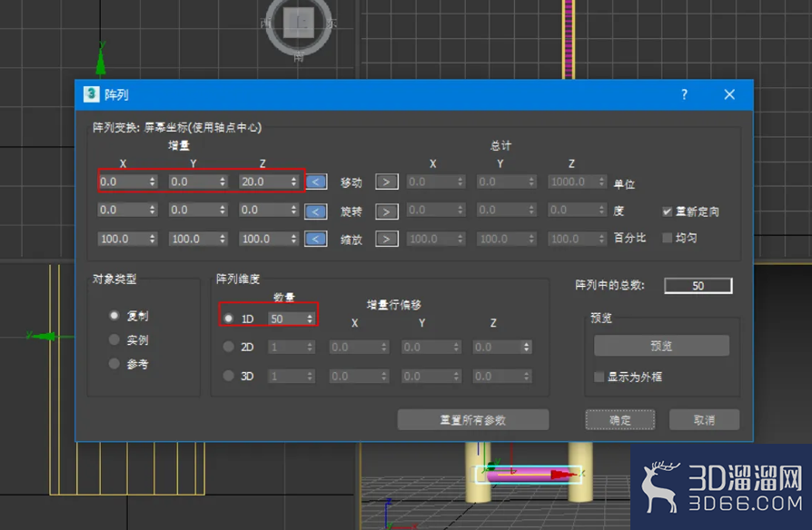Click the Rotate totals right arrow button
This screenshot has height=530, width=812.
click(386, 211)
